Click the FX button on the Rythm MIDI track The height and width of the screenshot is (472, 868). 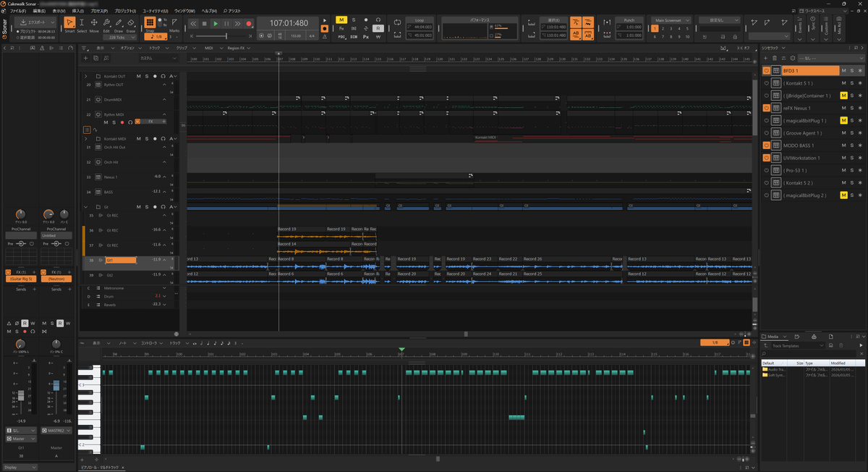pyautogui.click(x=149, y=122)
